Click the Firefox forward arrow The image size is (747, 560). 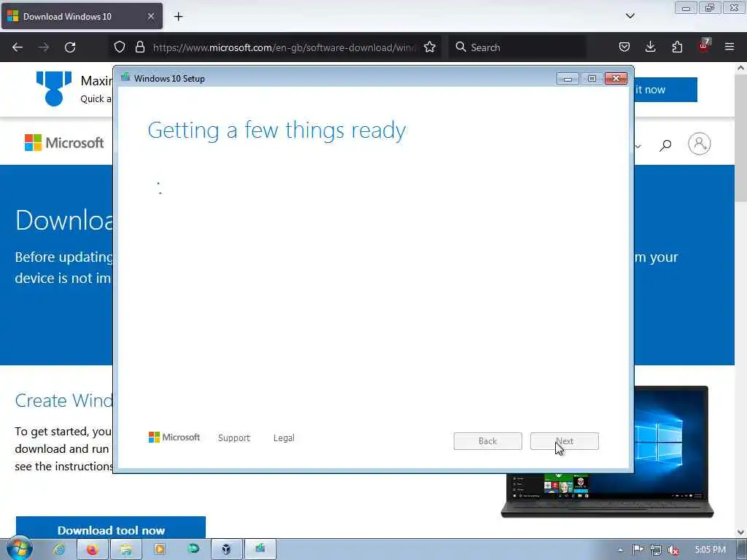[44, 47]
